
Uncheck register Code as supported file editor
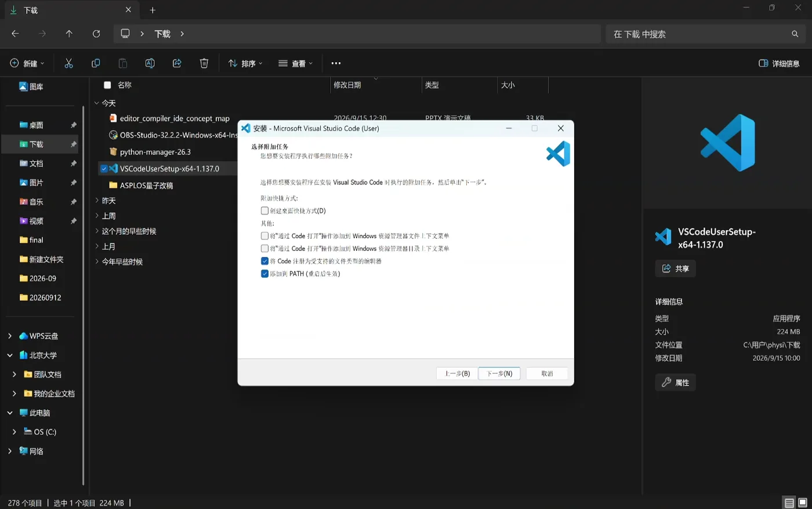264,261
